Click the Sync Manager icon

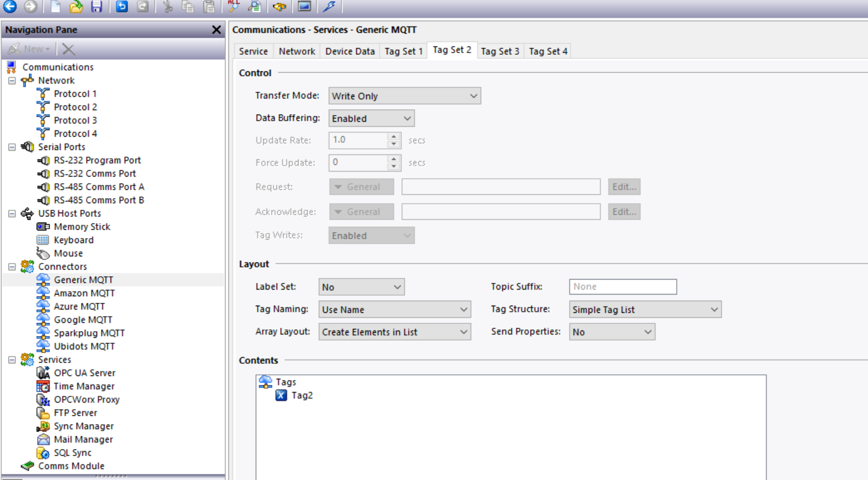[43, 426]
